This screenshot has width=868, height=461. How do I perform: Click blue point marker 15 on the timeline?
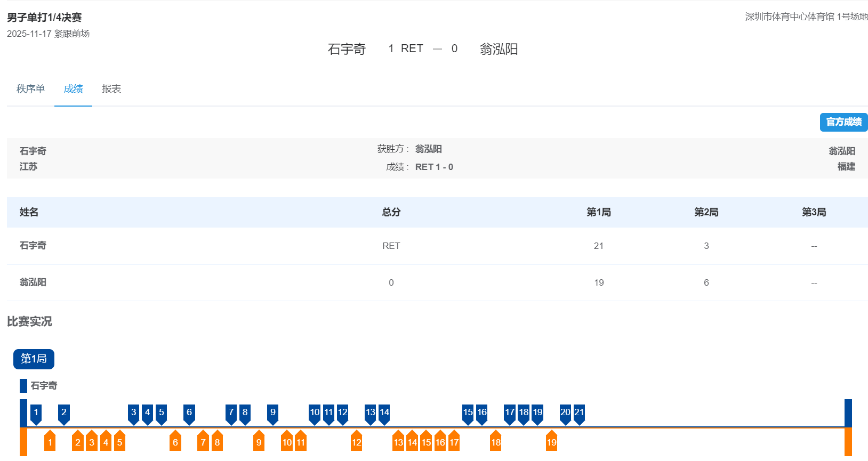[x=468, y=413]
